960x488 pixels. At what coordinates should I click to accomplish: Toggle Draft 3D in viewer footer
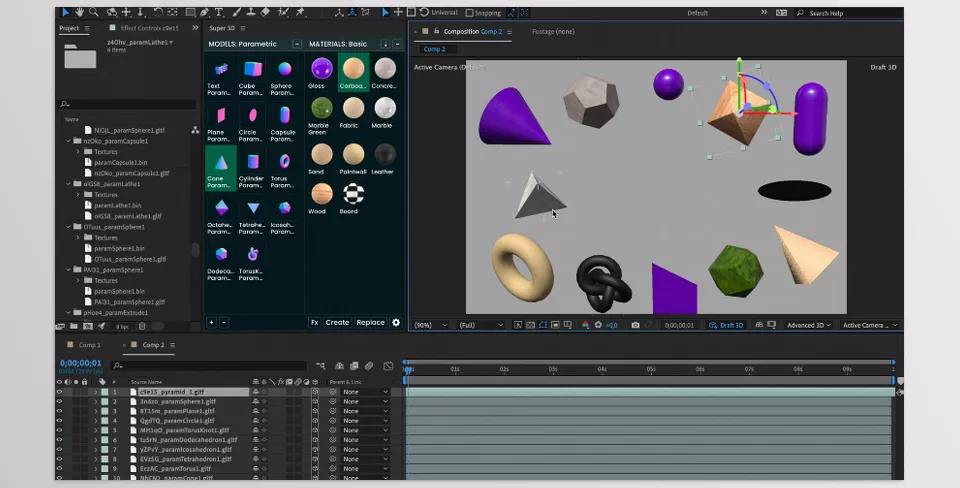(726, 325)
